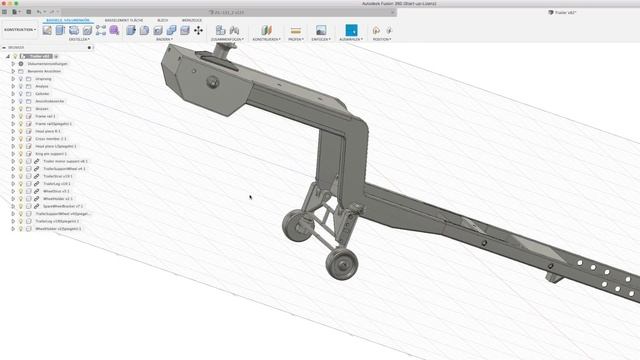Hide TrailerStrut v19:1 via its bulb
640x360 pixels.
click(x=21, y=176)
